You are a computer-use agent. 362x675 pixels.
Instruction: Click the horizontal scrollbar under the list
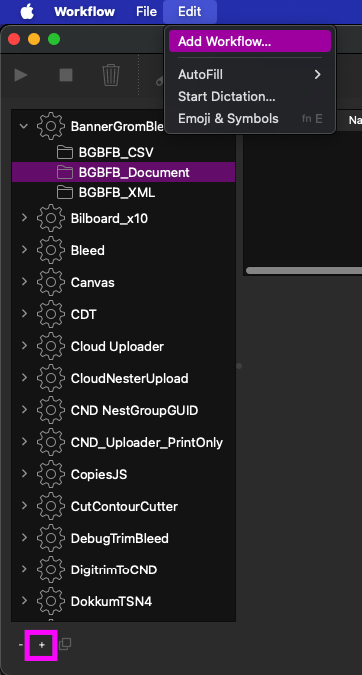tap(304, 271)
